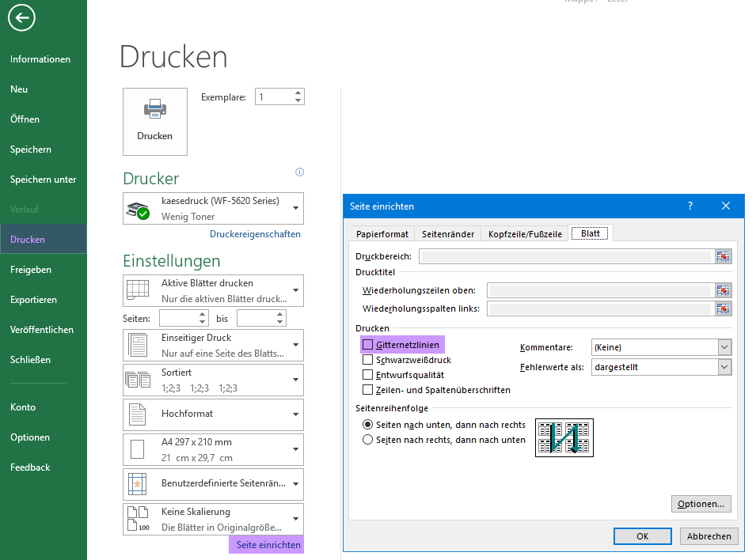Click the printer icon Drucken button

(155, 122)
